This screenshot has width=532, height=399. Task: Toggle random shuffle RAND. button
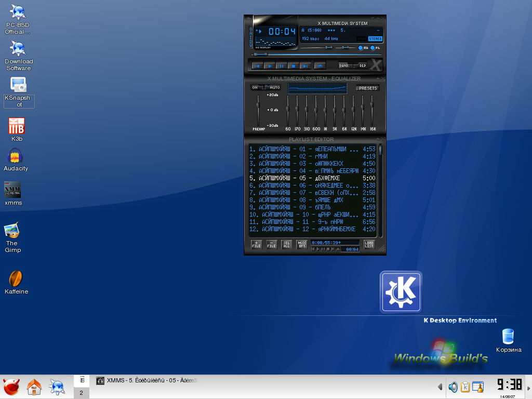[345, 65]
